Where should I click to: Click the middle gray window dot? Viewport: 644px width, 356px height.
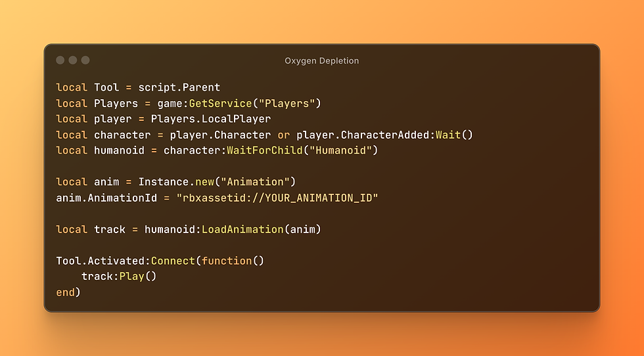73,60
